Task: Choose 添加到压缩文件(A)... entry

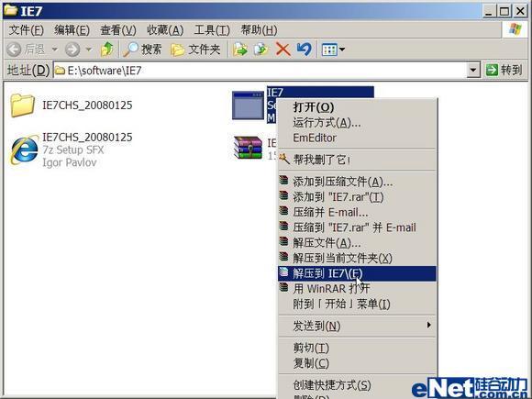Action: (357, 183)
